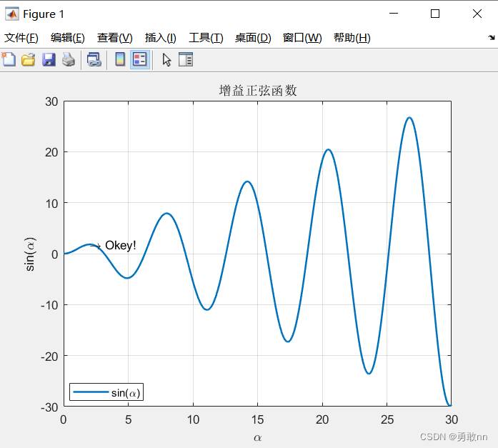This screenshot has width=498, height=448.
Task: Open a file with folder icon
Action: pos(29,59)
